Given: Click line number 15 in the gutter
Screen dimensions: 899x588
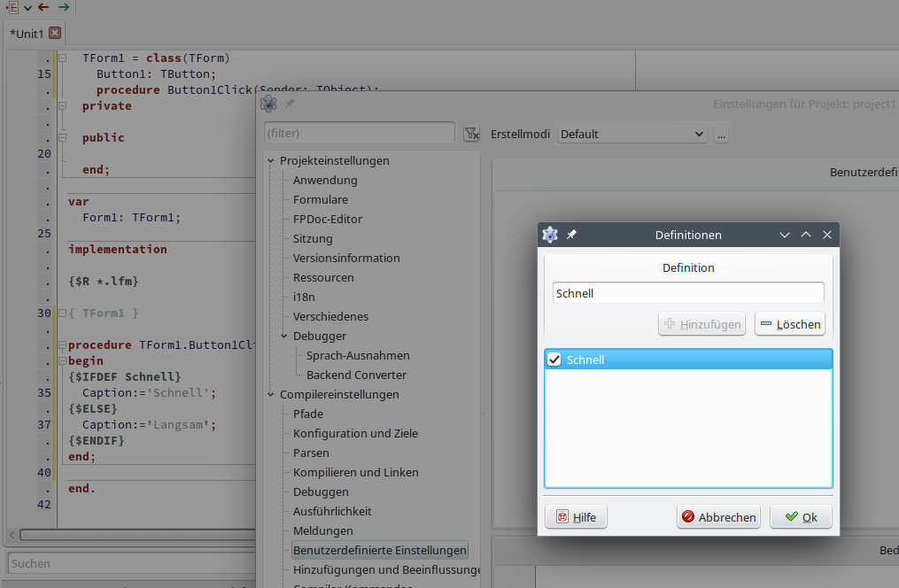Looking at the screenshot, I should pos(44,73).
